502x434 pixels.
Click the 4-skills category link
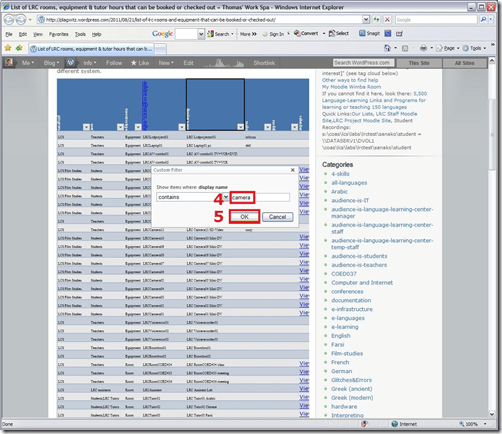(x=340, y=174)
